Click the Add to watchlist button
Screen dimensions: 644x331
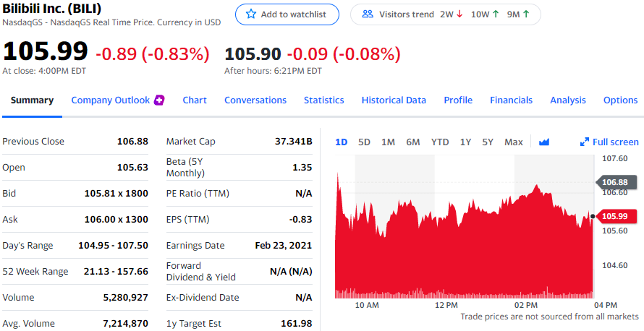coord(287,14)
